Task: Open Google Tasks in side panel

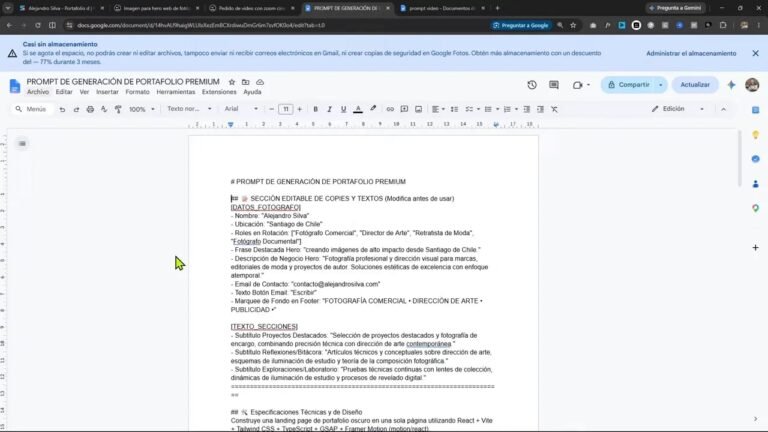Action: point(755,159)
